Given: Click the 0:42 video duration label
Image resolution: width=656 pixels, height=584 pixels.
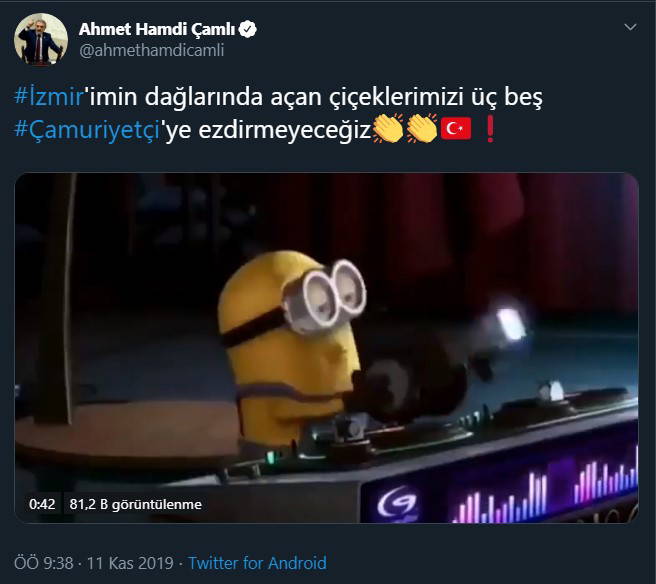Looking at the screenshot, I should click(42, 504).
